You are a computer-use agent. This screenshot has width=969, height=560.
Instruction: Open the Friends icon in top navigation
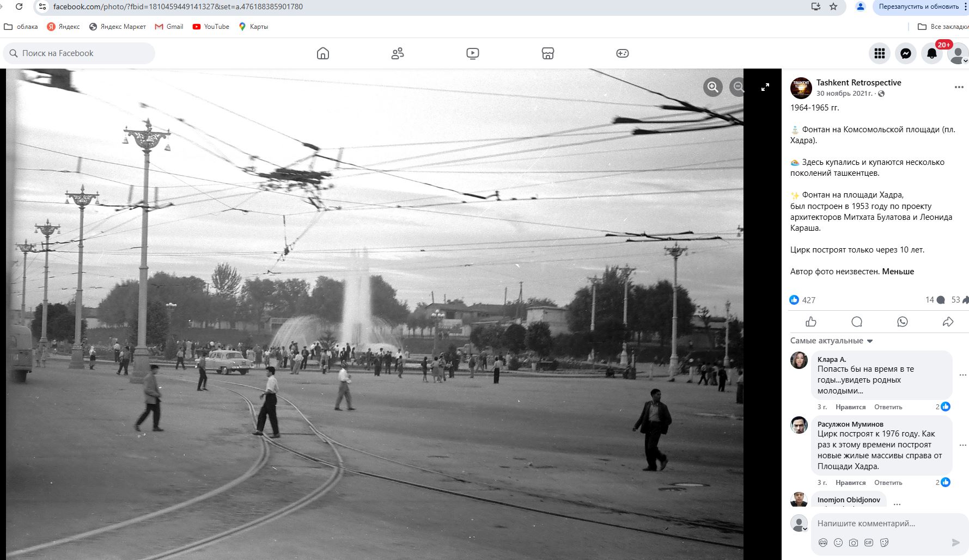pyautogui.click(x=398, y=53)
